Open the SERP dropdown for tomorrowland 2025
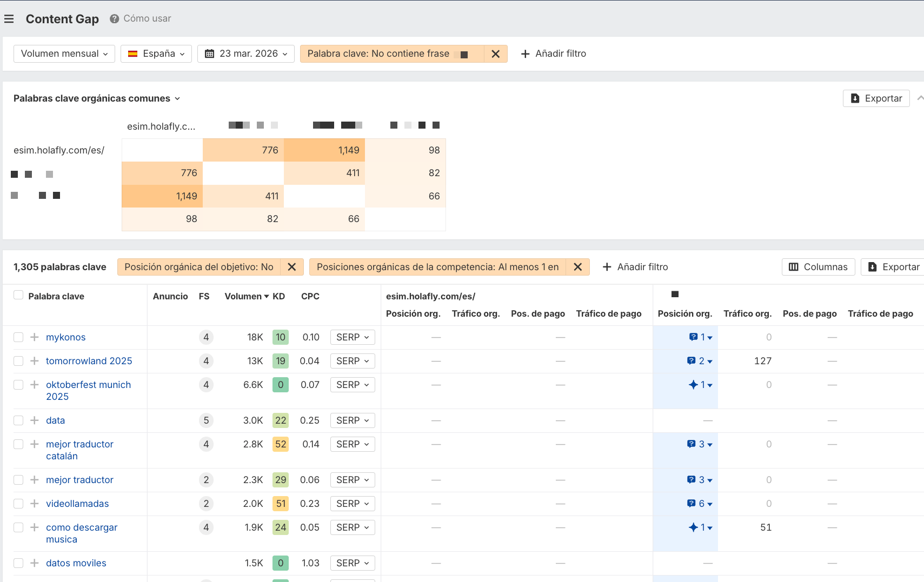 pyautogui.click(x=352, y=360)
